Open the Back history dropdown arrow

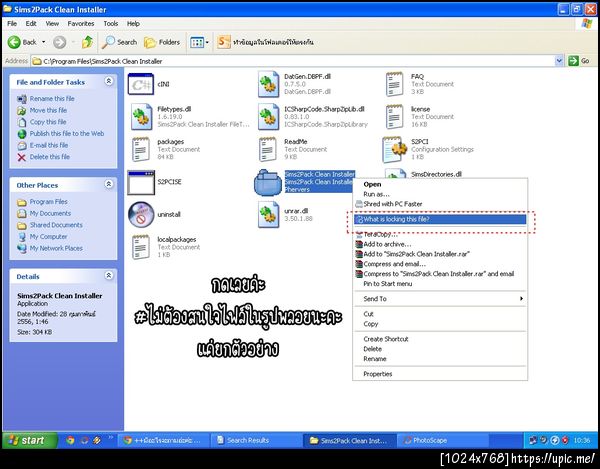click(x=44, y=42)
